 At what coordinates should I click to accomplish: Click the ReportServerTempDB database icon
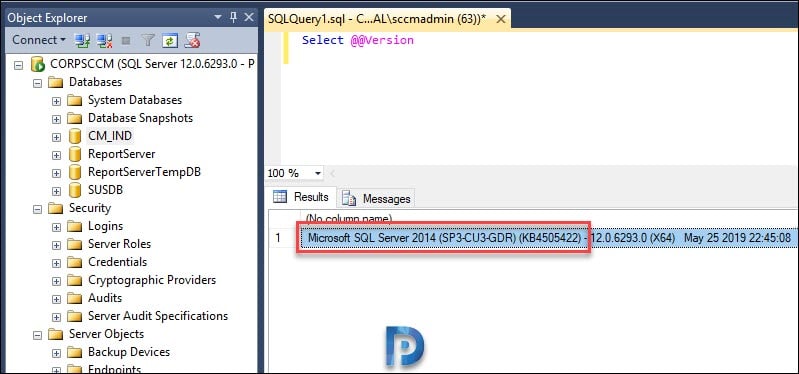(74, 172)
